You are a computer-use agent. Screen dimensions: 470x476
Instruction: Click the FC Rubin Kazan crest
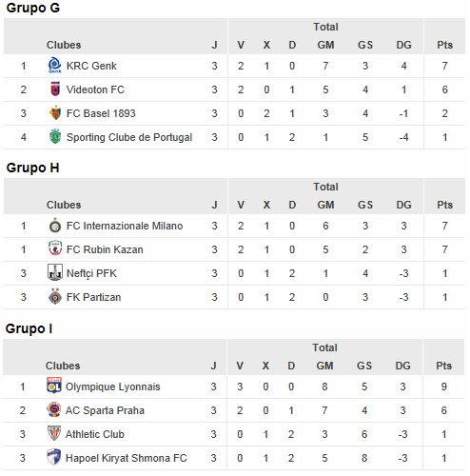pos(55,248)
